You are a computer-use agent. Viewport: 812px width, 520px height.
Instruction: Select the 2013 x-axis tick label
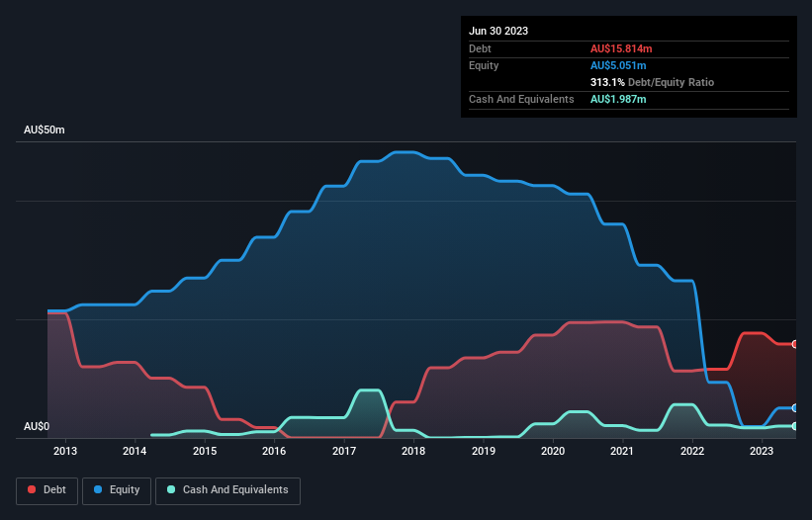pyautogui.click(x=65, y=452)
